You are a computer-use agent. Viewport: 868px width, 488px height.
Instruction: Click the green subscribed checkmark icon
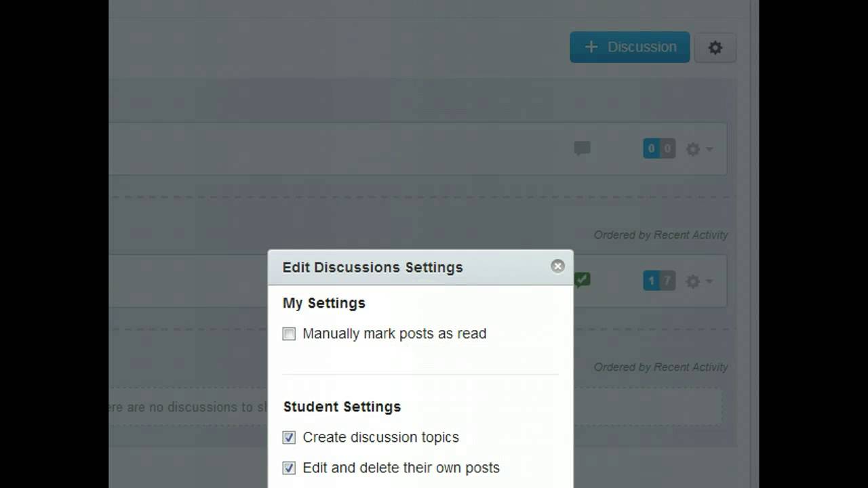click(x=582, y=279)
